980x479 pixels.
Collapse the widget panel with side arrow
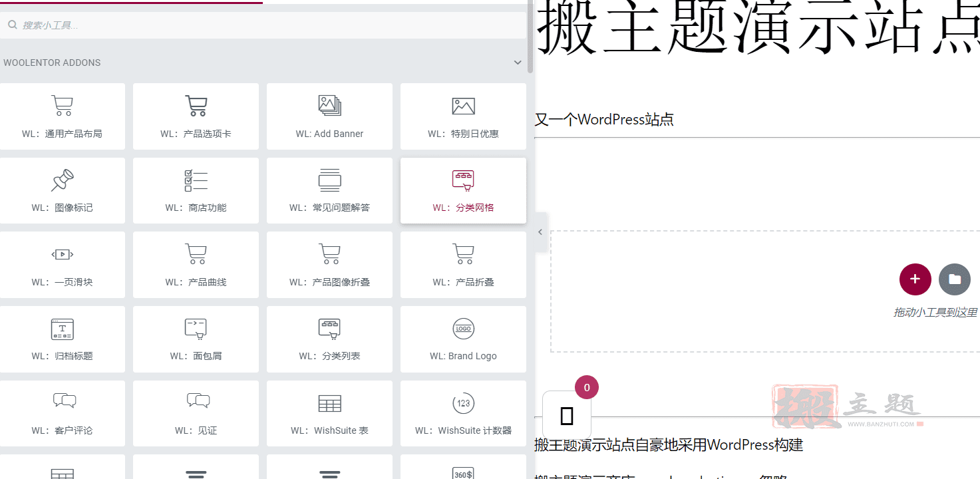(x=540, y=232)
